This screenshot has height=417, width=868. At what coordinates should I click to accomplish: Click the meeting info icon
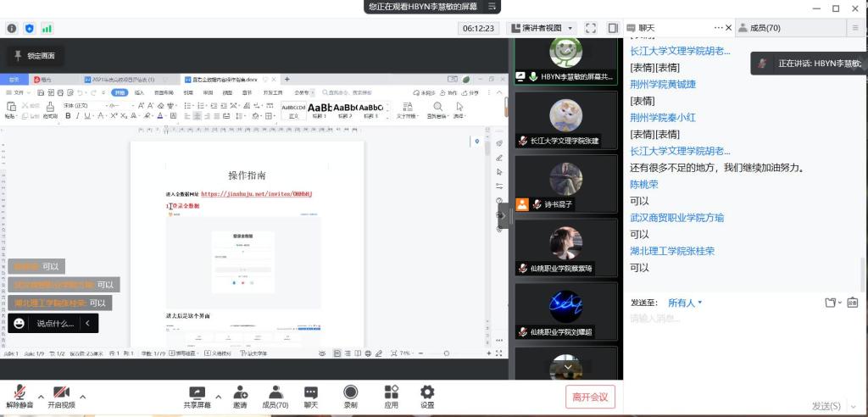[12, 28]
